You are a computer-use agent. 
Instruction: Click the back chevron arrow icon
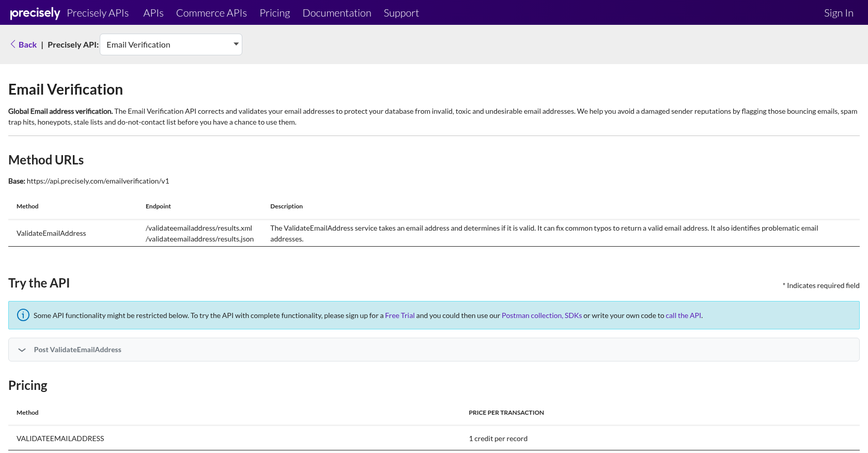coord(13,44)
